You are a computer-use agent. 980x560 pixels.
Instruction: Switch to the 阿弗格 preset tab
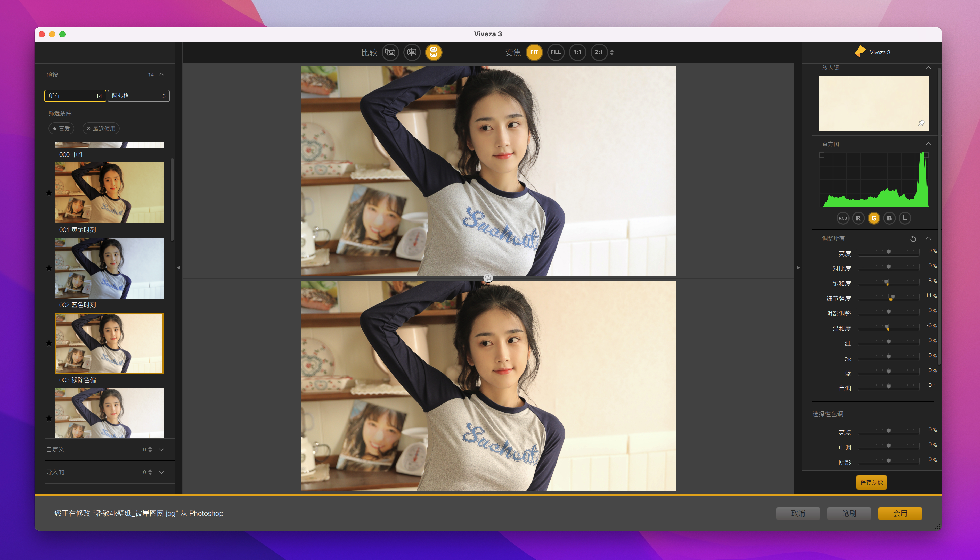coord(138,96)
